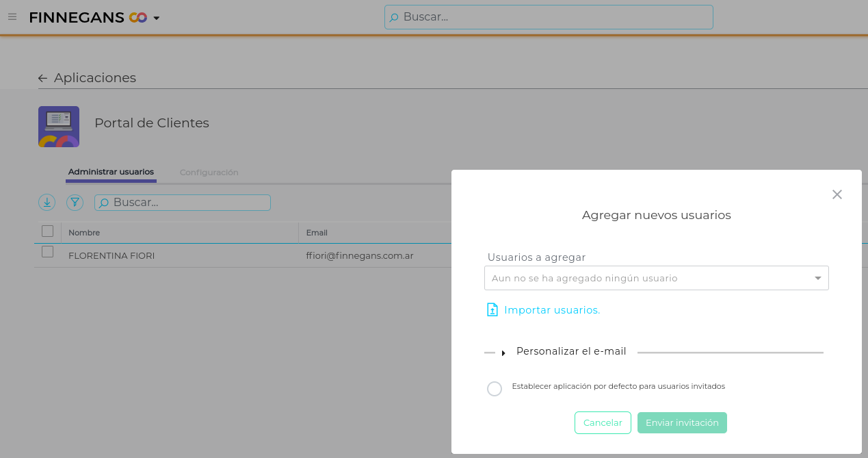Click the Importar usuarios link
868x458 pixels.
coord(552,310)
